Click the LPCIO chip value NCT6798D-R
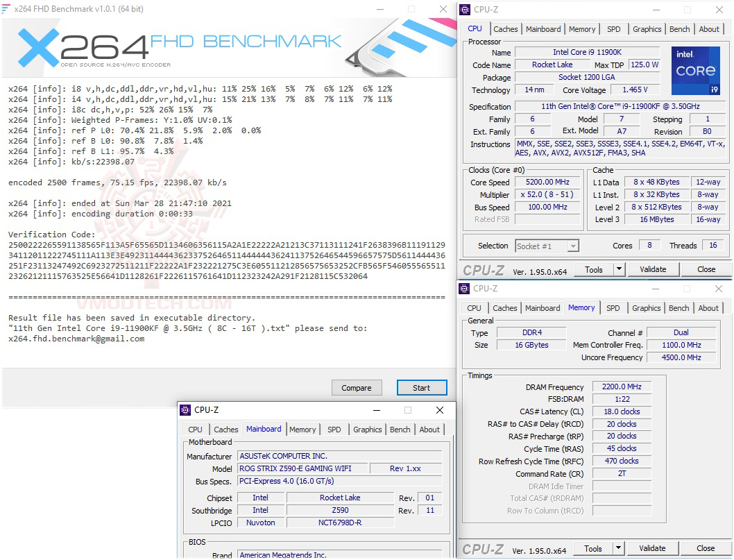 coord(340,523)
